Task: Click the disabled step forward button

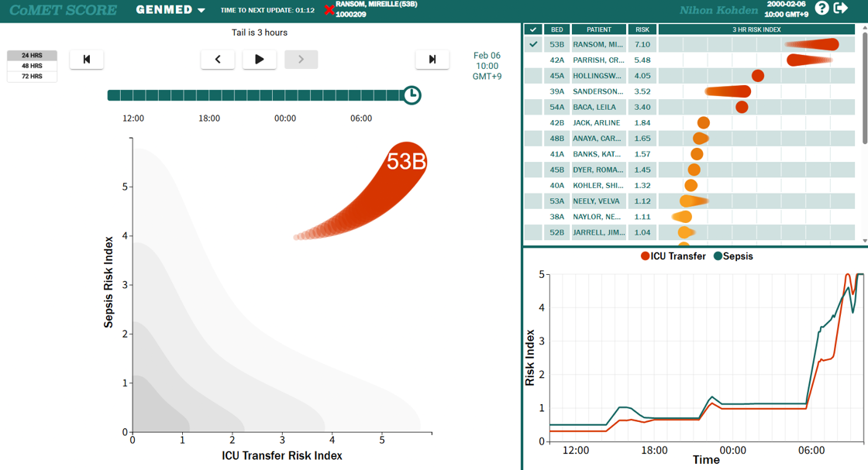Action: pos(301,59)
